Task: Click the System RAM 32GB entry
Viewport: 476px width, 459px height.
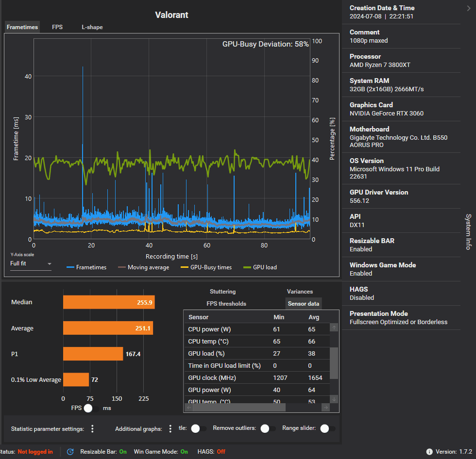Action: (401, 85)
